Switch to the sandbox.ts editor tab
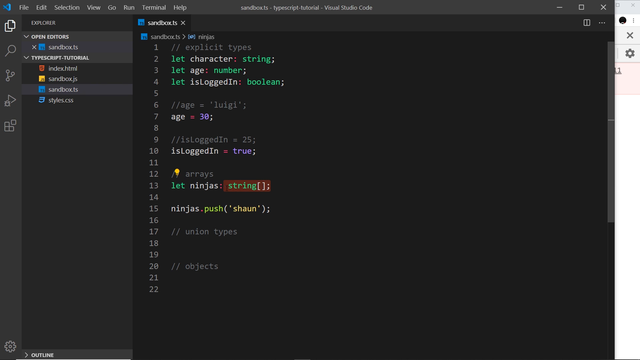The width and height of the screenshot is (640, 360). (x=162, y=23)
